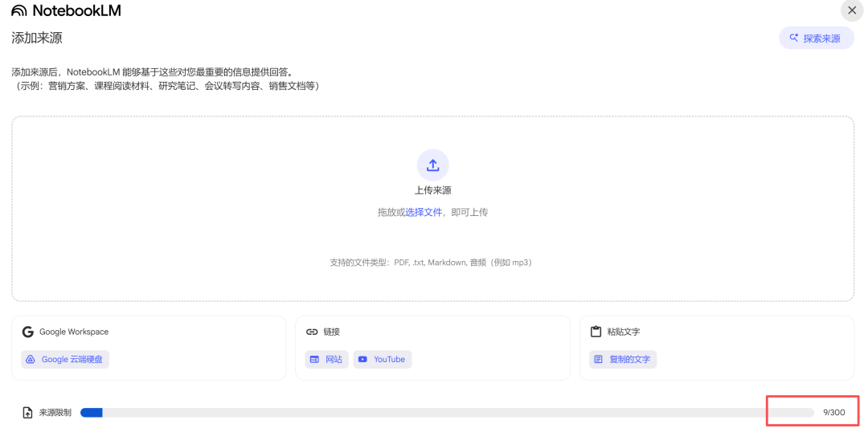Click the NotebookLM title text
Image resolution: width=868 pixels, height=432 pixels.
[76, 10]
